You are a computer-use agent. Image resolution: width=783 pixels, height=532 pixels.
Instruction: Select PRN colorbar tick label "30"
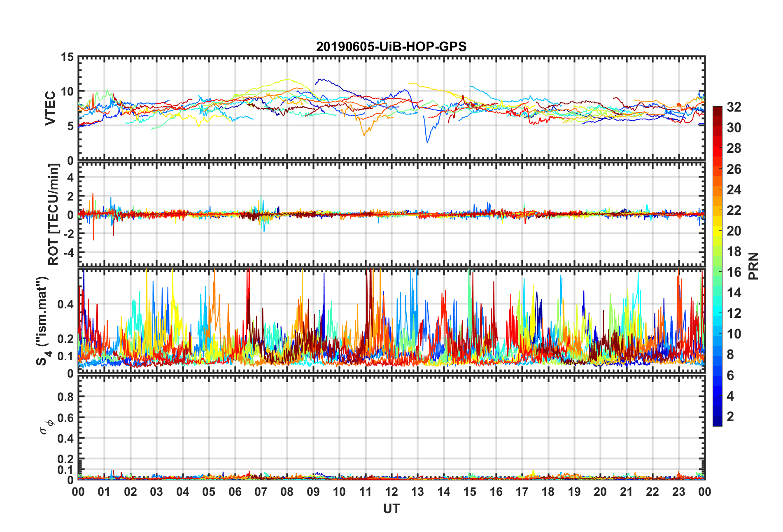tap(734, 128)
